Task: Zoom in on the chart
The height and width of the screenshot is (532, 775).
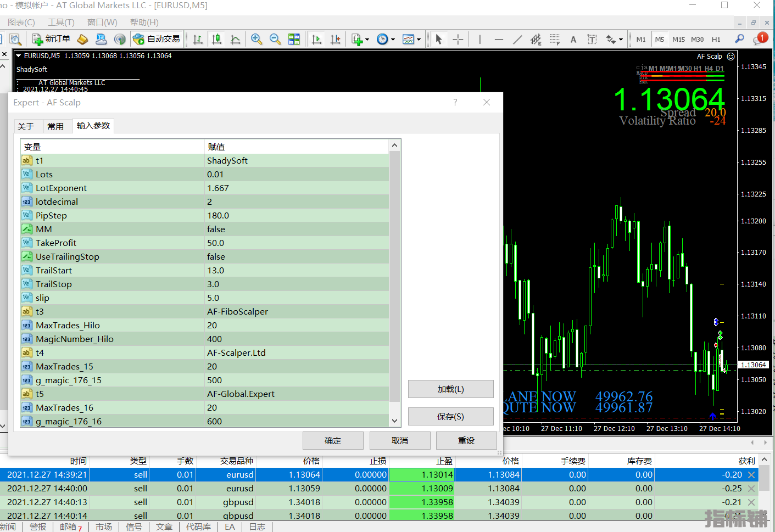Action: (256, 39)
